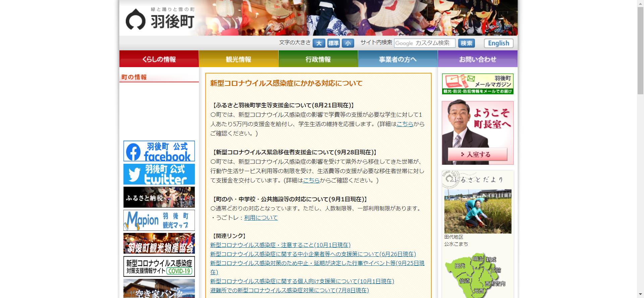This screenshot has width=644, height=298.
Task: Open こちら link for 学生等支援金 details
Action: coord(405,124)
